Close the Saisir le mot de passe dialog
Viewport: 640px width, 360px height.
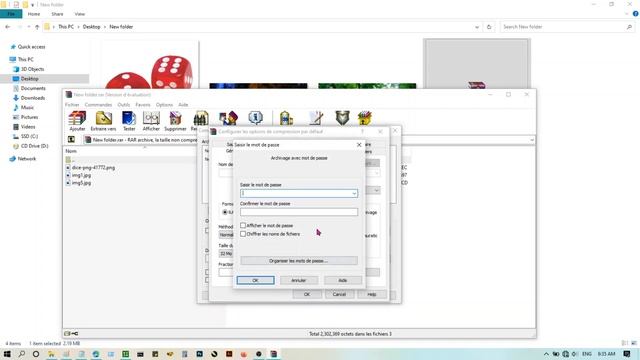point(359,144)
